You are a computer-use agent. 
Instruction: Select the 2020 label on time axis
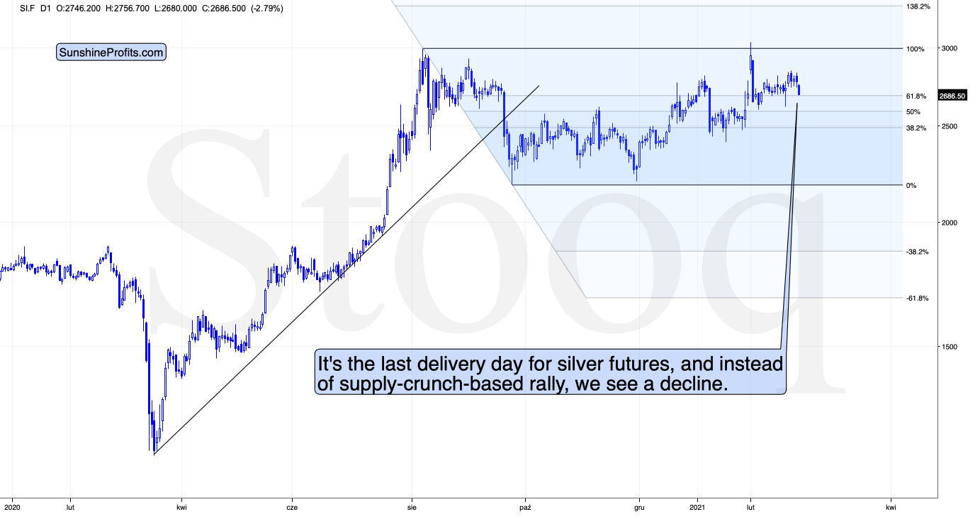pyautogui.click(x=13, y=508)
